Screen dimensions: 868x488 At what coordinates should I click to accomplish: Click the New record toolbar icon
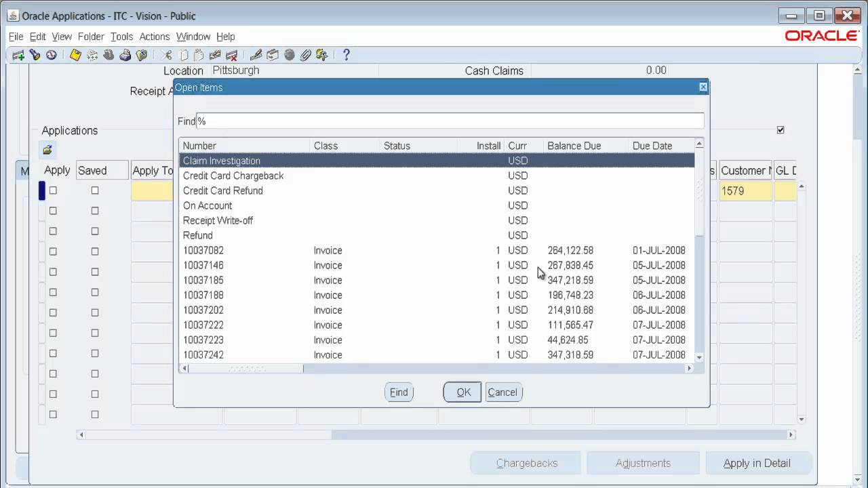18,56
